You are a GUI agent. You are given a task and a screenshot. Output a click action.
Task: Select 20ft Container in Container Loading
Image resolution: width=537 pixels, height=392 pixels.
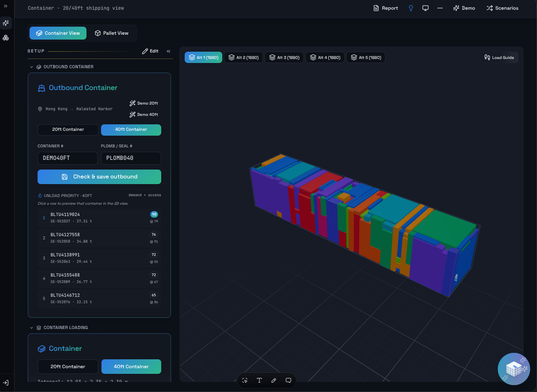pyautogui.click(x=68, y=367)
